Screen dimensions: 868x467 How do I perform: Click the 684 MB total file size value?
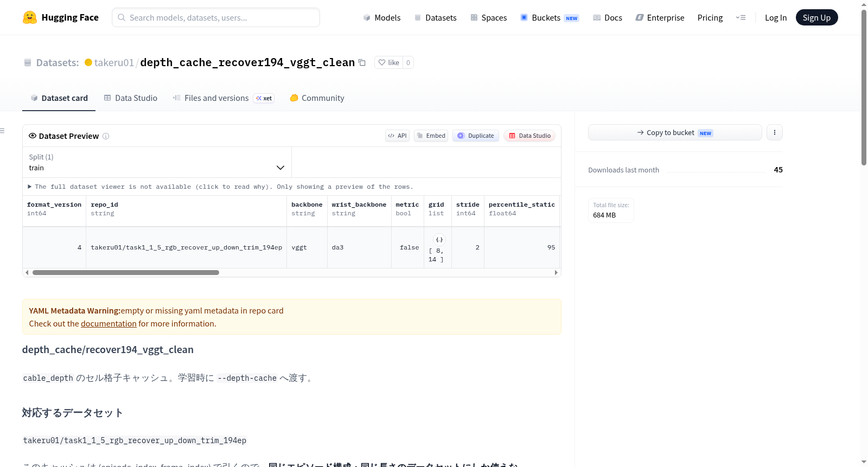(604, 215)
